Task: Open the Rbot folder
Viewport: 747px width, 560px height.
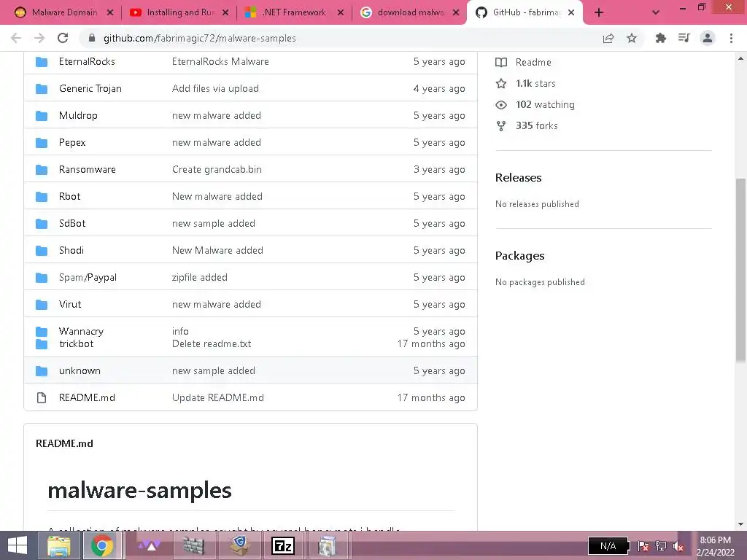Action: pyautogui.click(x=69, y=196)
